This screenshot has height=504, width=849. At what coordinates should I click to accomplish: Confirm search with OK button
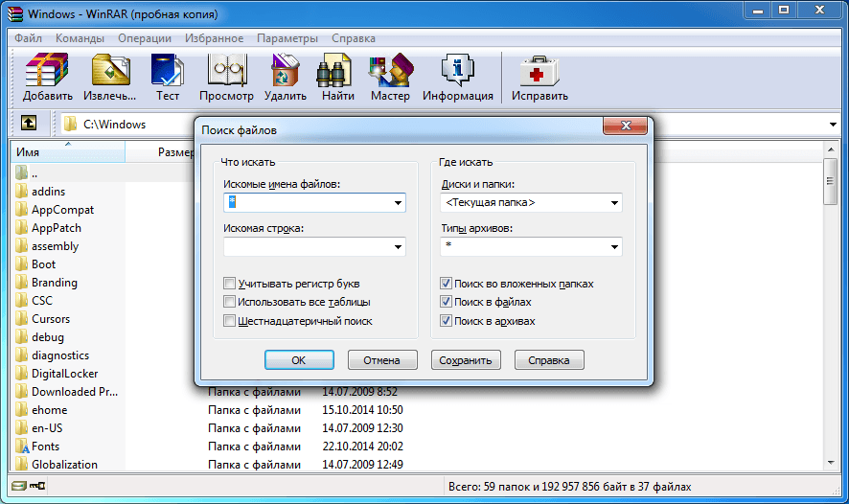[x=299, y=360]
